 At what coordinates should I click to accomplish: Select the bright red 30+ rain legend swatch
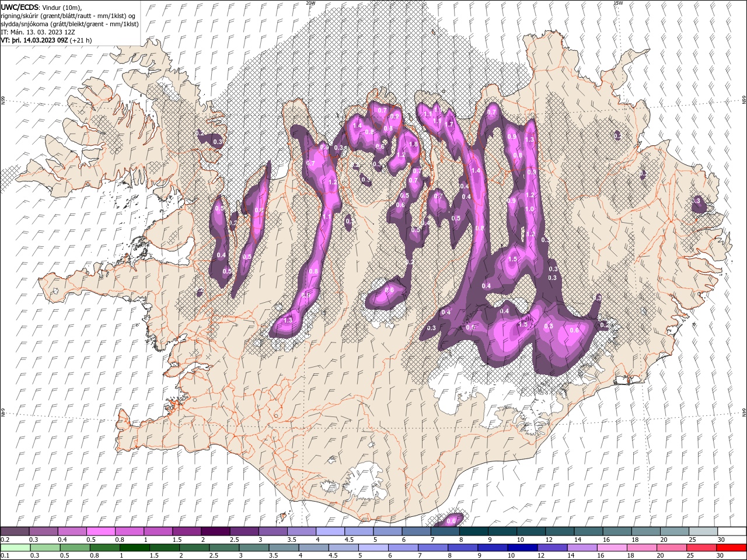(x=731, y=548)
